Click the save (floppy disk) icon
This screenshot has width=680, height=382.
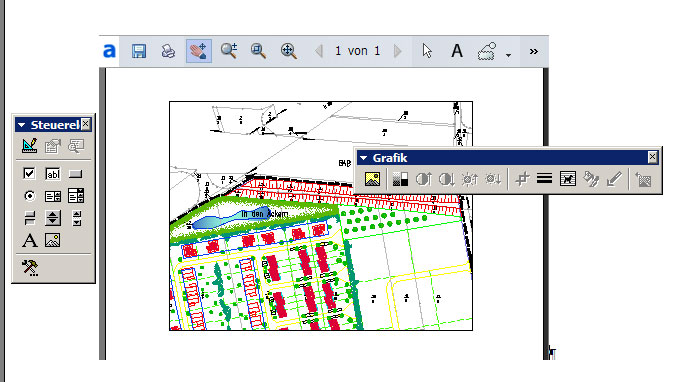click(x=139, y=51)
